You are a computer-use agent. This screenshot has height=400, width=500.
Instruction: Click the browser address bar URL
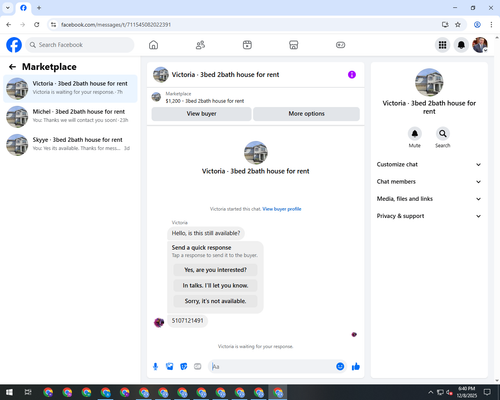(116, 25)
